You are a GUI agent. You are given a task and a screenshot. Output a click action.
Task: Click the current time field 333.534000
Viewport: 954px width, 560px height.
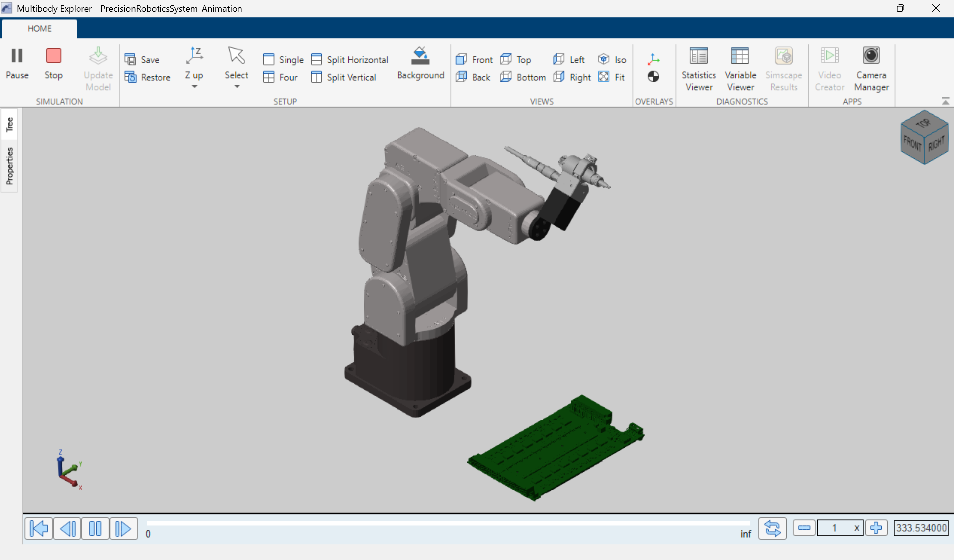pyautogui.click(x=921, y=528)
